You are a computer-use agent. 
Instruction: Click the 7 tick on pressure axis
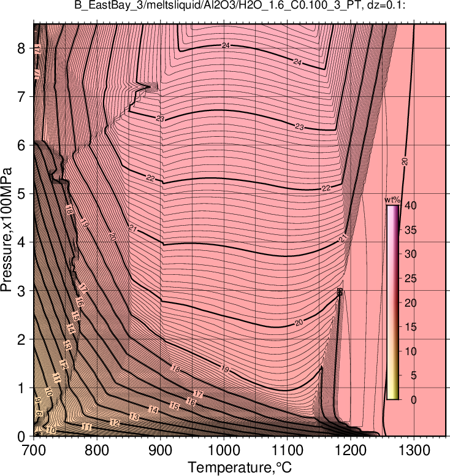coord(21,96)
